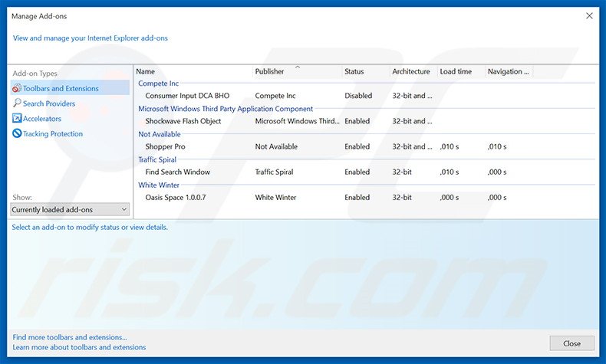Open Find more toolbars and extensions link
The image size is (606, 364).
tap(70, 337)
